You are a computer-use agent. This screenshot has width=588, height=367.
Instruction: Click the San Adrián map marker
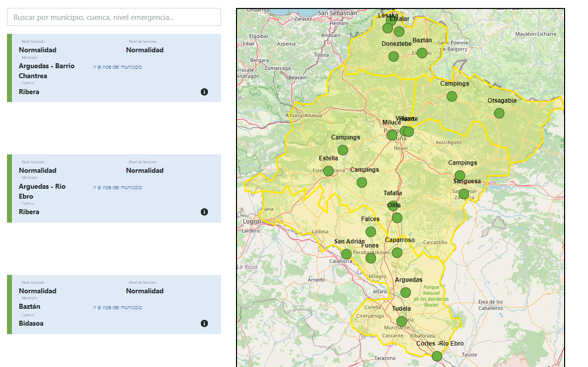[x=346, y=254]
